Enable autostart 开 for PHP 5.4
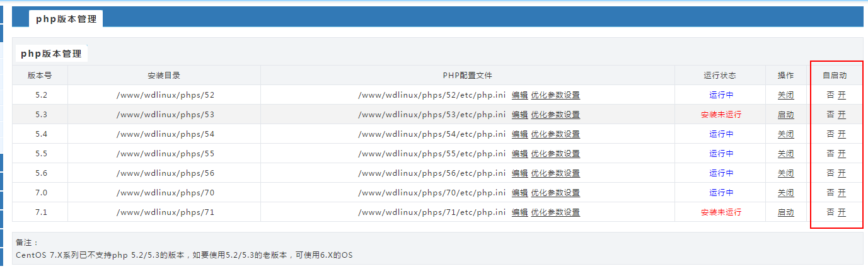Image resolution: width=868 pixels, height=271 pixels. pyautogui.click(x=842, y=134)
